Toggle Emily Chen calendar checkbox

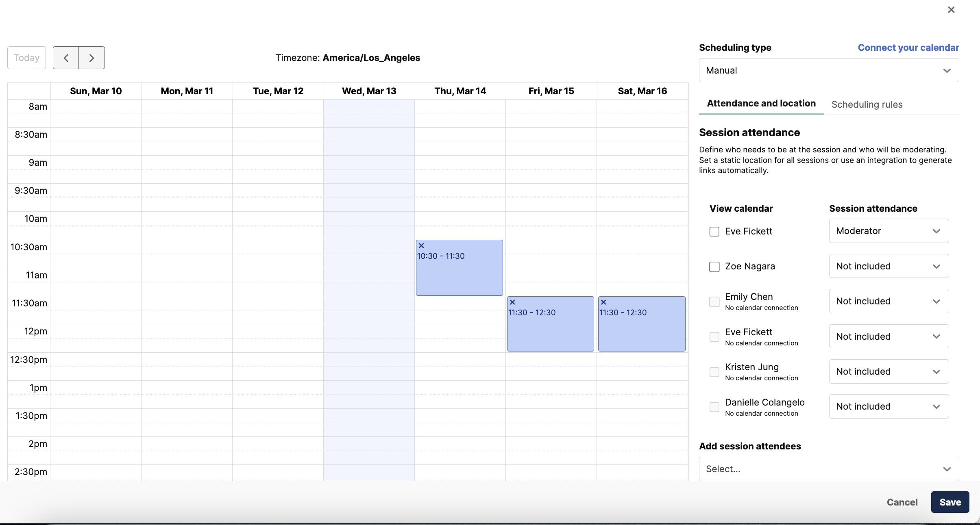tap(714, 302)
